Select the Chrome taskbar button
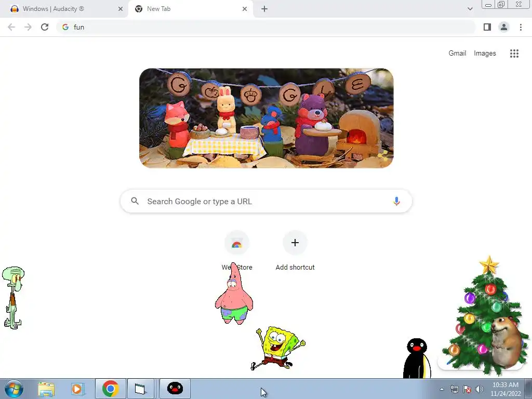Viewport: 532px width, 399px height. click(x=111, y=389)
